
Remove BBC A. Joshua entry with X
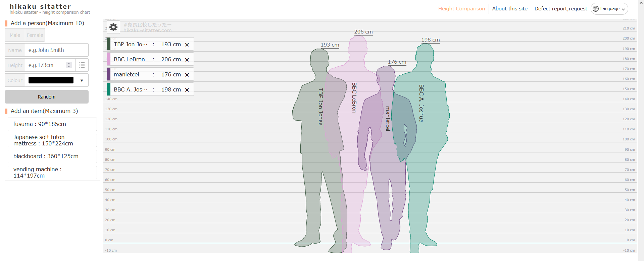pyautogui.click(x=187, y=90)
